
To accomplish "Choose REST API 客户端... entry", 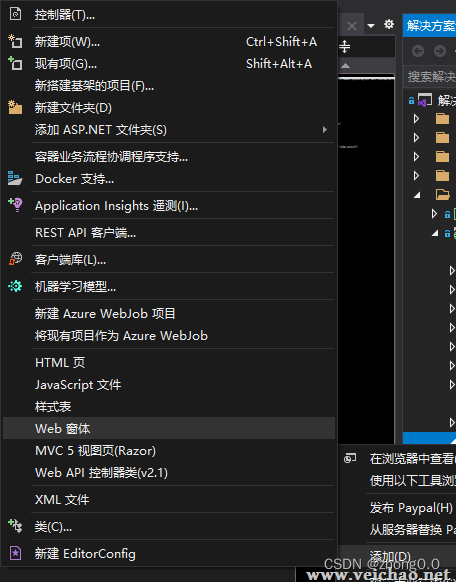I will [x=169, y=233].
